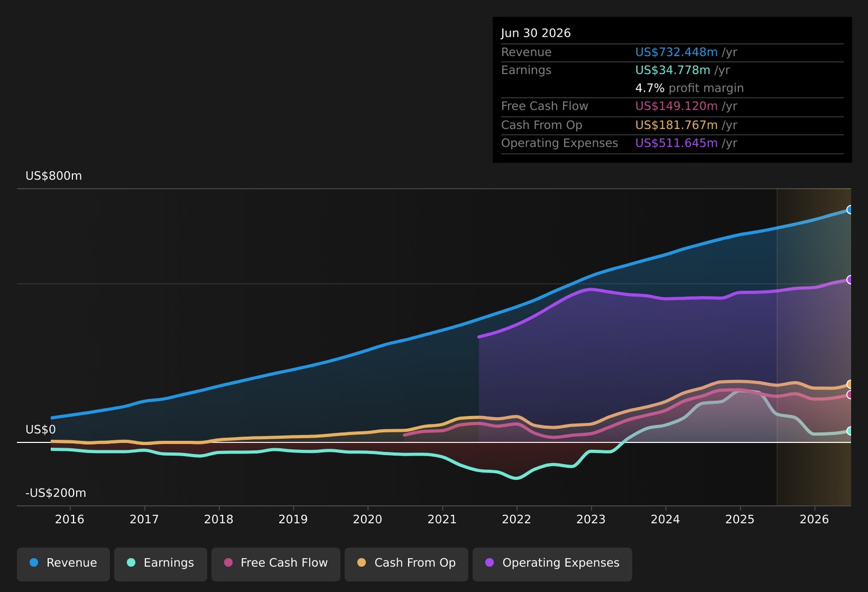Select the orange Cash From Op endpoint marker

(x=850, y=384)
